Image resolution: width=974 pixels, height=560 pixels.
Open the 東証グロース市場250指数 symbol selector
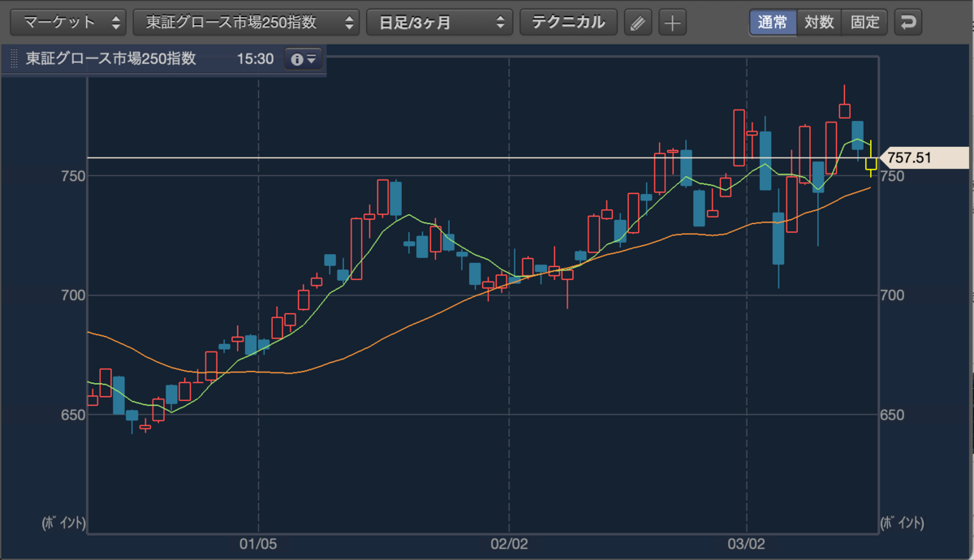point(247,22)
